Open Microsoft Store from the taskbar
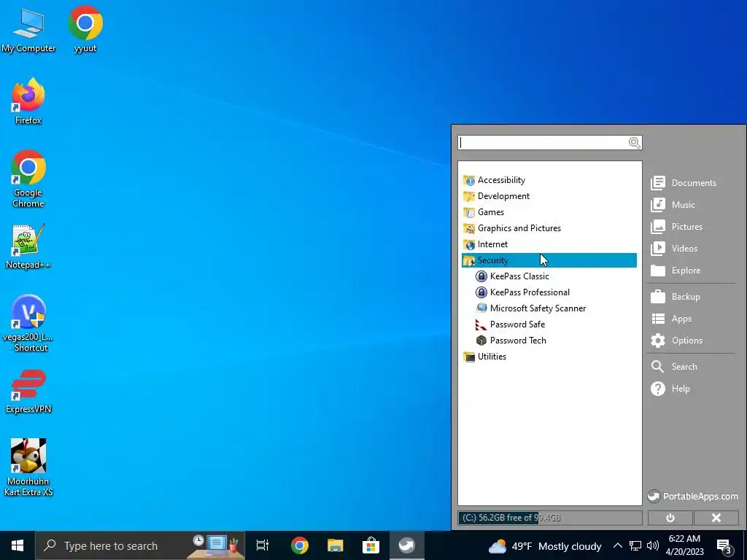Screen dimensions: 747x560 tap(371, 545)
